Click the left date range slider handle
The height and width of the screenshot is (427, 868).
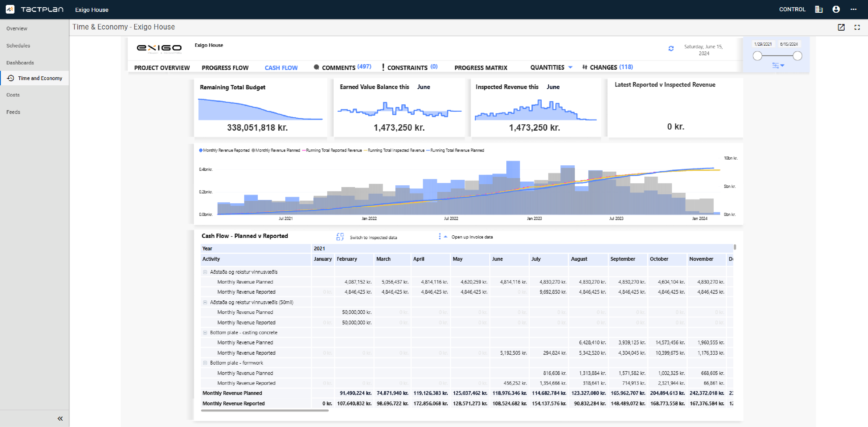pos(757,56)
